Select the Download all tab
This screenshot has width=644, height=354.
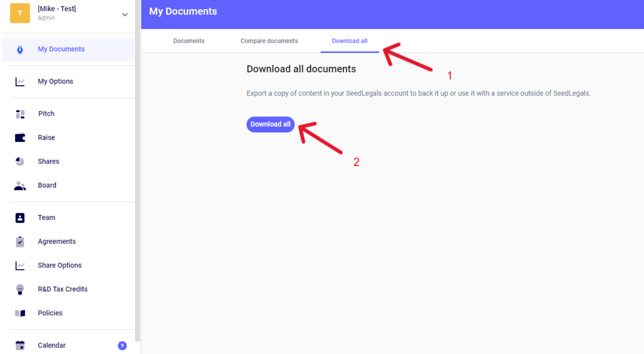(349, 41)
